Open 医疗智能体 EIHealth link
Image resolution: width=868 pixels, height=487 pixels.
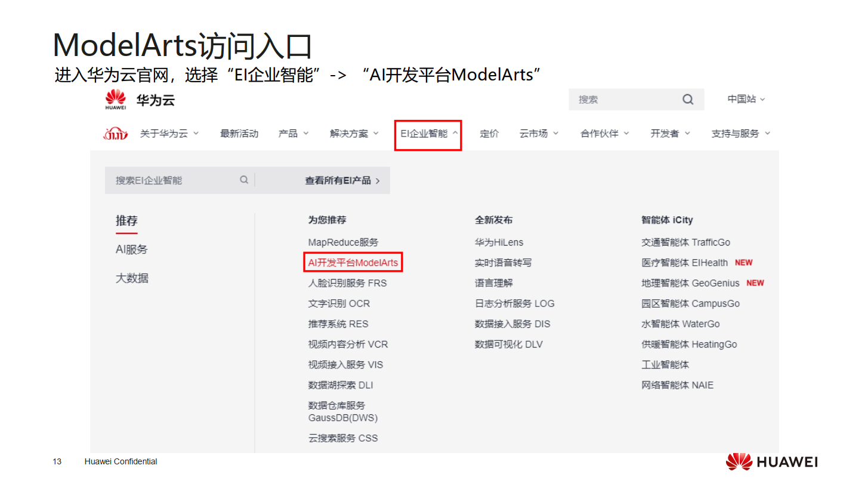(x=684, y=262)
